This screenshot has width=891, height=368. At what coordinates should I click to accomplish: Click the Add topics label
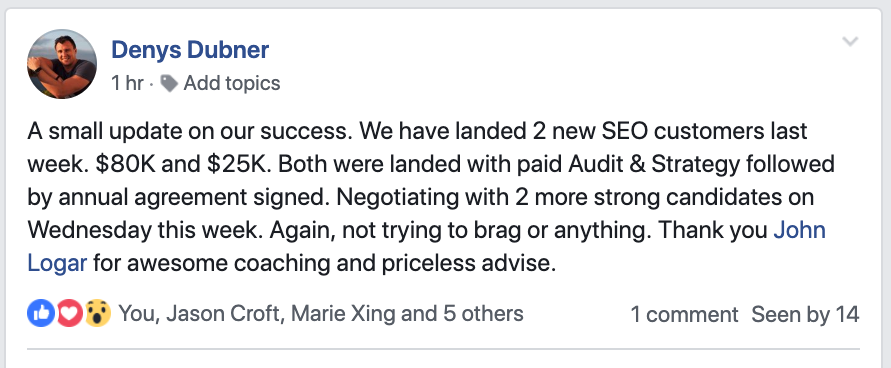click(x=232, y=83)
